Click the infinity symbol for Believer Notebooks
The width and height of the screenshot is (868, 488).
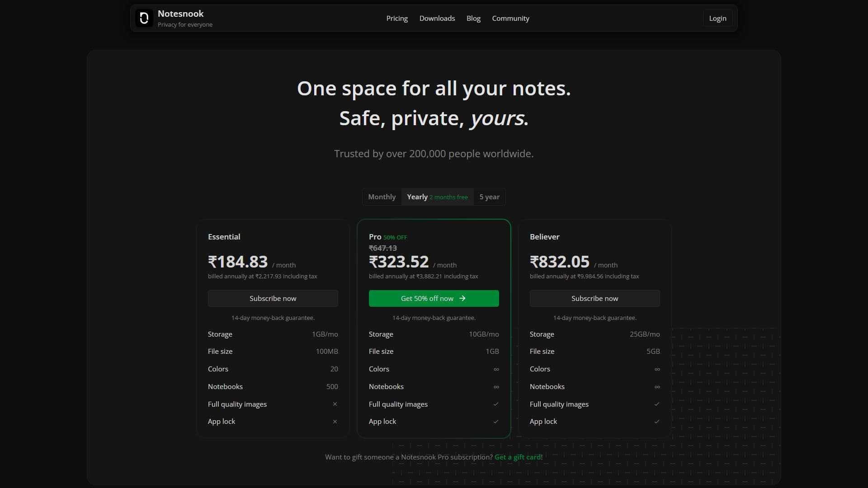tap(657, 387)
